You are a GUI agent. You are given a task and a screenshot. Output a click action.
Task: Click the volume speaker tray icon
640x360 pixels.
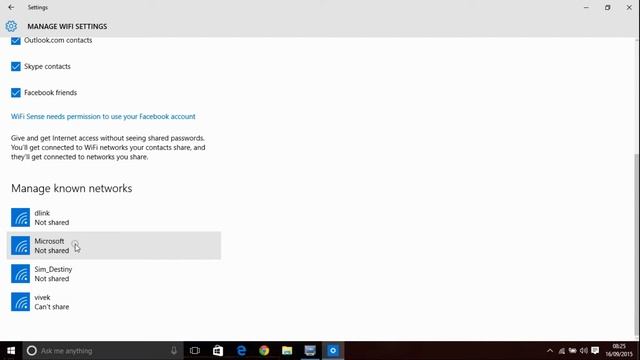pyautogui.click(x=584, y=351)
